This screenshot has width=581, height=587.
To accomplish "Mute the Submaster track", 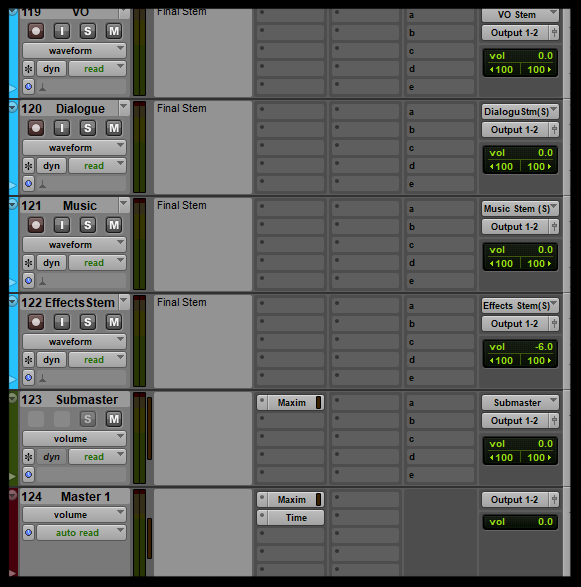I will (x=114, y=419).
